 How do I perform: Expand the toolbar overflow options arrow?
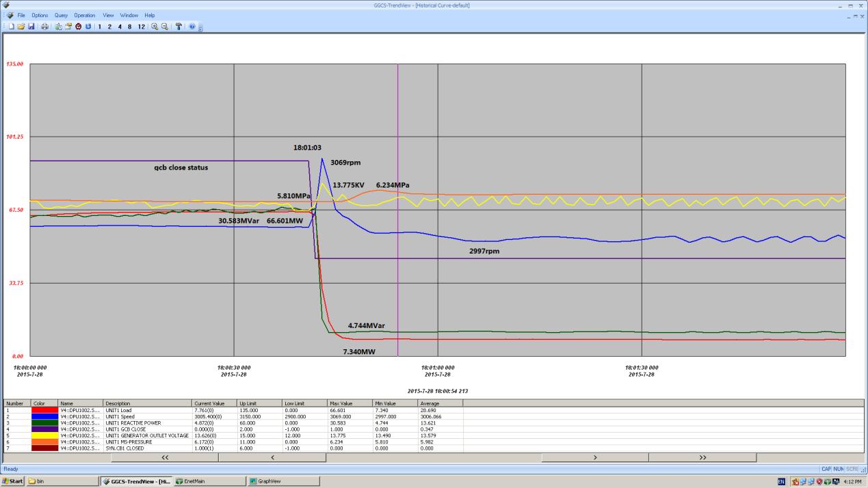coord(200,28)
